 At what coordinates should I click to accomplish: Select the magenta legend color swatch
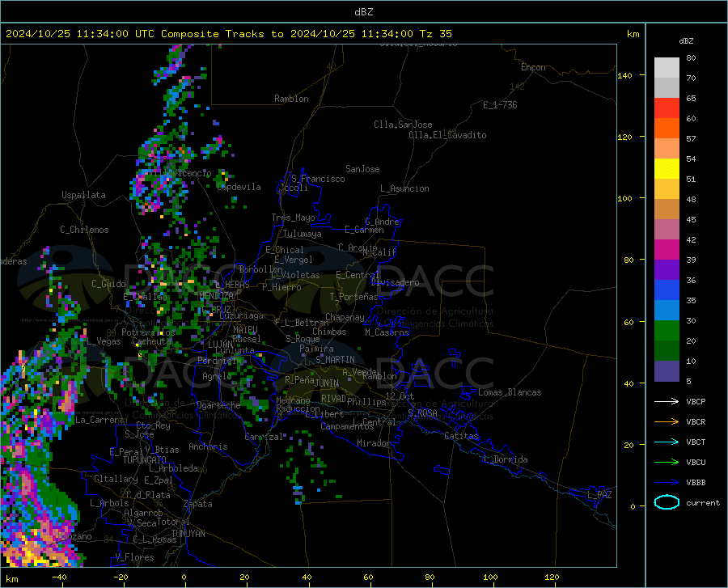667,250
